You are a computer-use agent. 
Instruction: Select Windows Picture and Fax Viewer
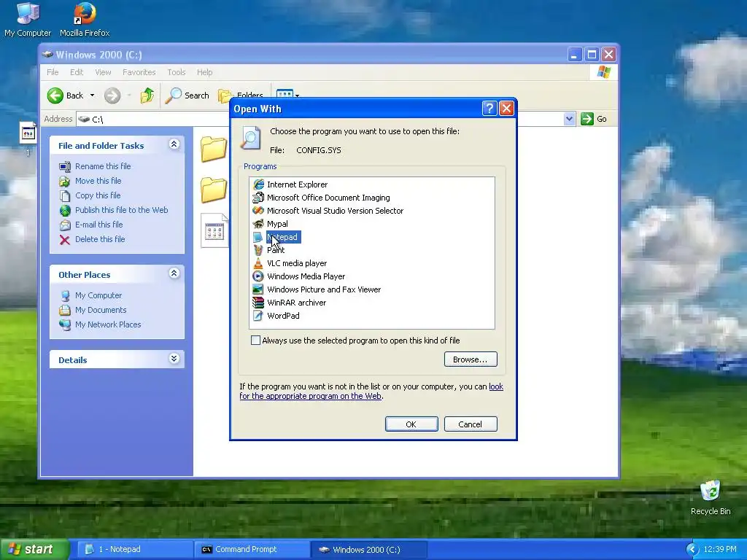(x=317, y=289)
